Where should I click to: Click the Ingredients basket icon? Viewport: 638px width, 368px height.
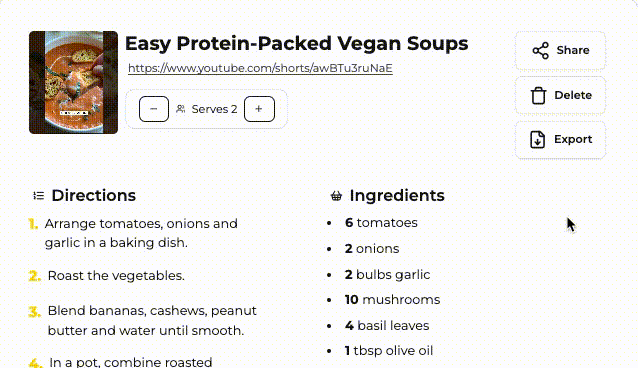pyautogui.click(x=336, y=196)
